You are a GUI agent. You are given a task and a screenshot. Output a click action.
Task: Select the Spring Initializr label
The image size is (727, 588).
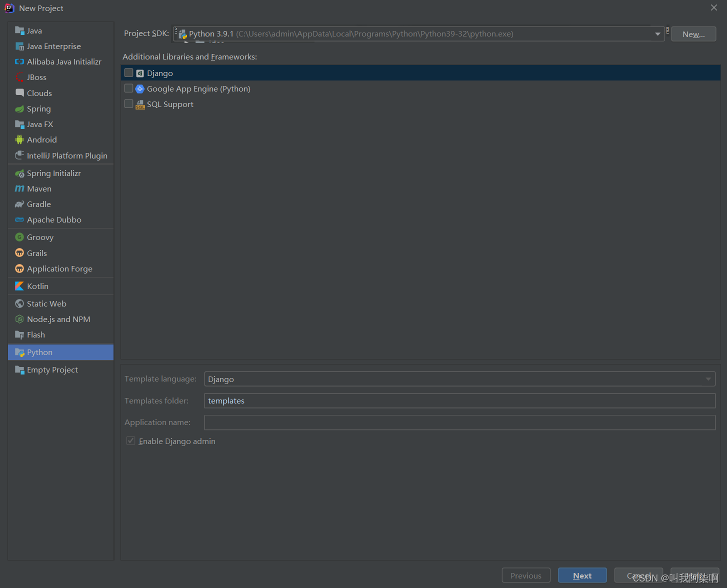tap(54, 173)
